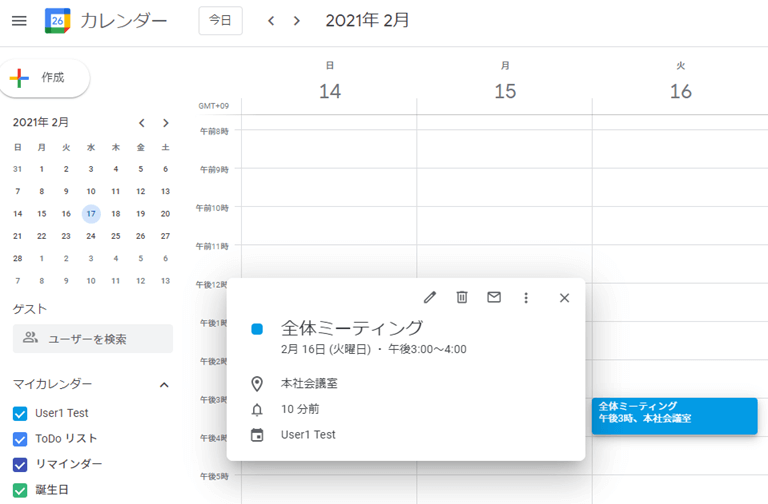Toggle the ToDo リスト checkbox
The width and height of the screenshot is (768, 504).
coord(20,439)
